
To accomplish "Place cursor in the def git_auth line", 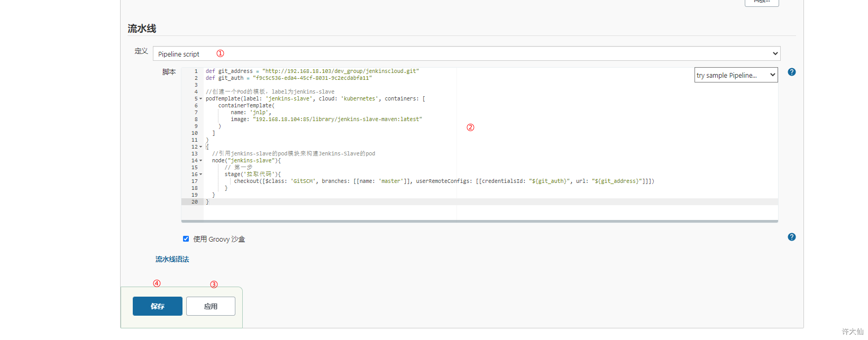I will coord(289,78).
